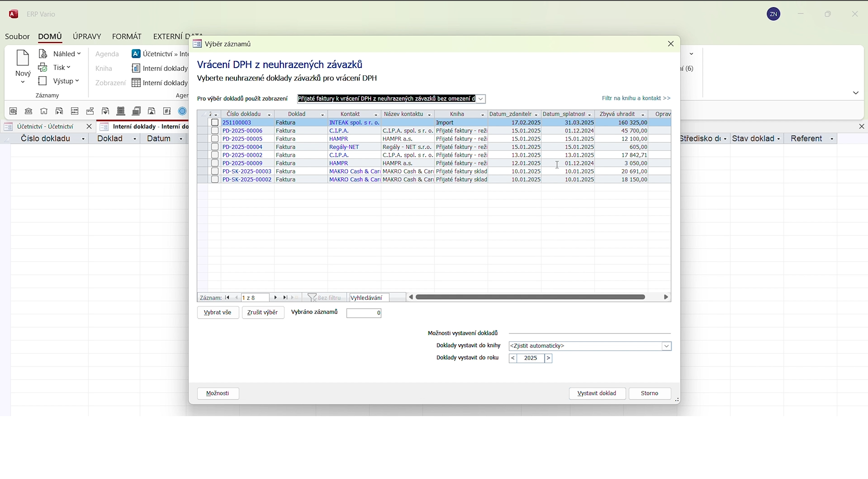The image size is (868, 479).
Task: Click 'Filtr na knihu a kontakt' link
Action: click(x=636, y=98)
